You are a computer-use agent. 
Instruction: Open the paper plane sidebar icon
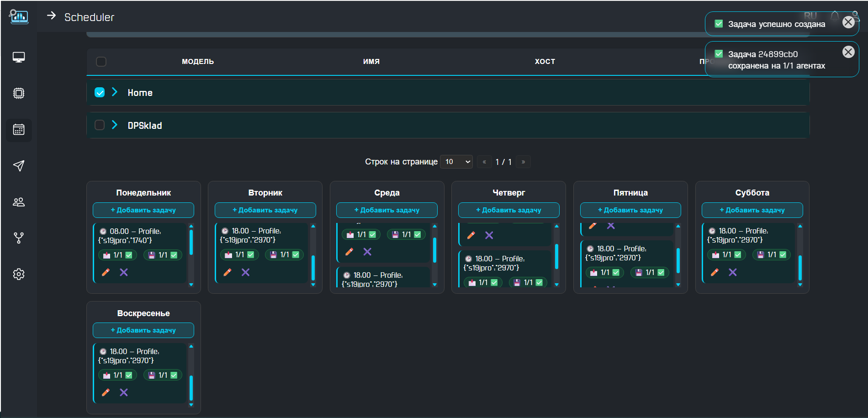coord(19,166)
